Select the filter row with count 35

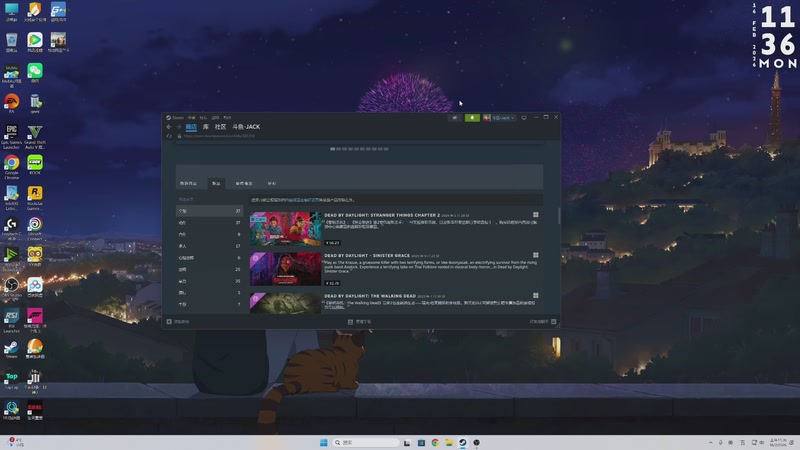point(210,281)
